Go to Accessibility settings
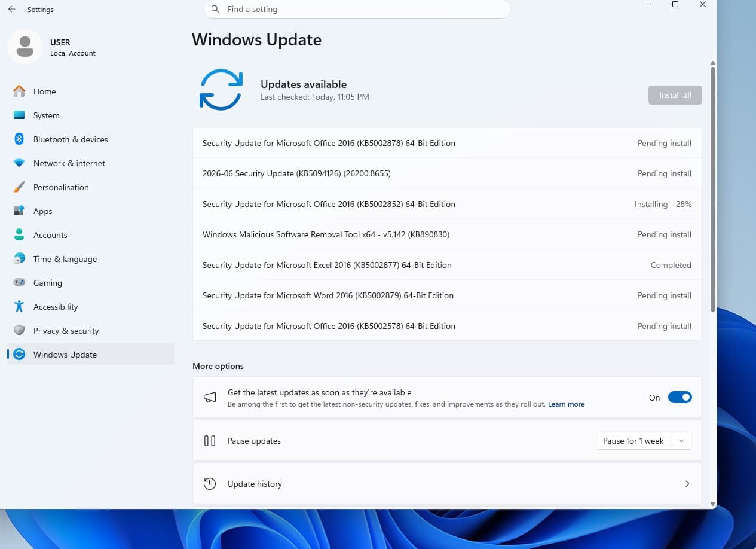 91,307
